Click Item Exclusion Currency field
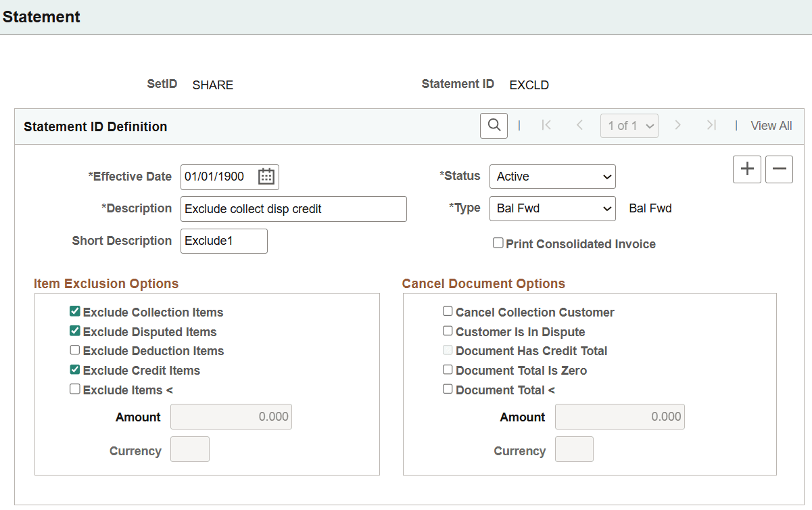 click(190, 449)
